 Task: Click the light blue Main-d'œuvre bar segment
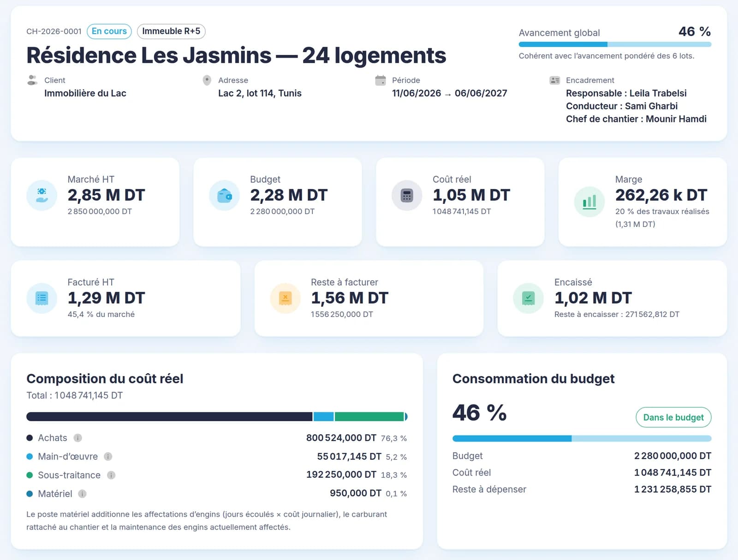[x=323, y=417]
